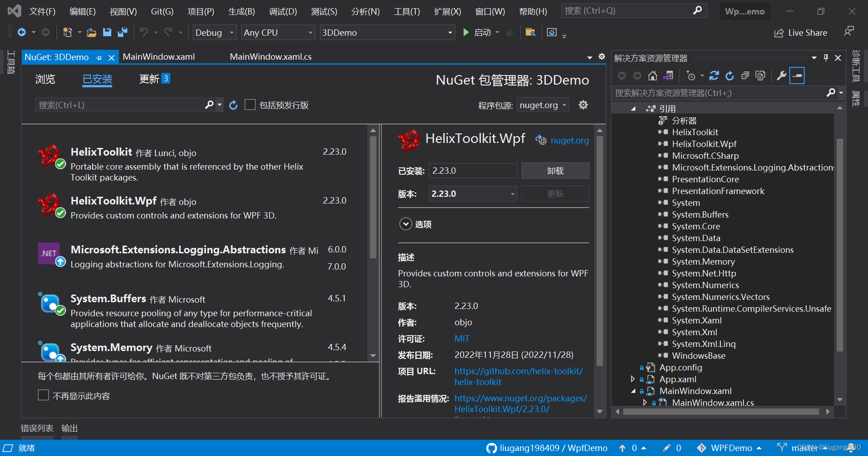Switch to the MainWindow.xaml.cs tab

point(270,57)
